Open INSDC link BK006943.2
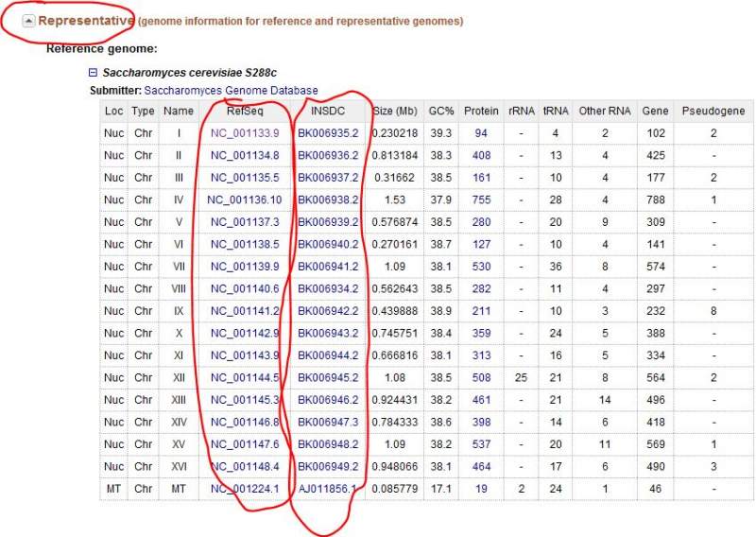This screenshot has width=756, height=537. pos(328,333)
